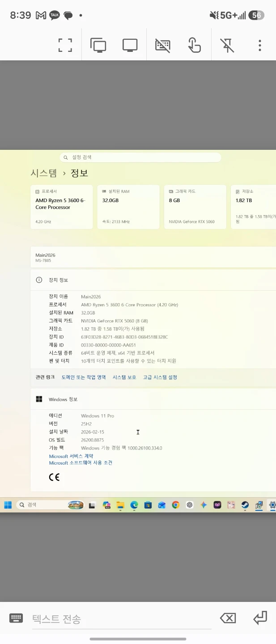The image size is (276, 644).
Task: Open File Explorer from taskbar
Action: 120,505
